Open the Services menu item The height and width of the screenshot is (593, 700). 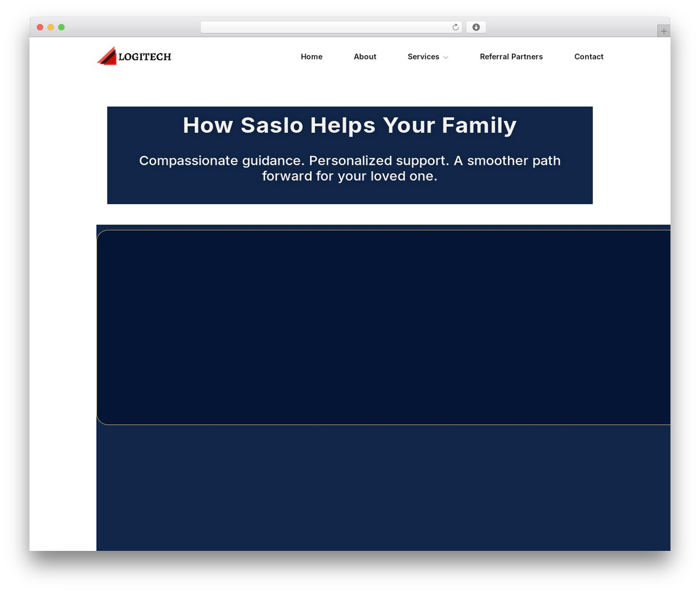[423, 56]
